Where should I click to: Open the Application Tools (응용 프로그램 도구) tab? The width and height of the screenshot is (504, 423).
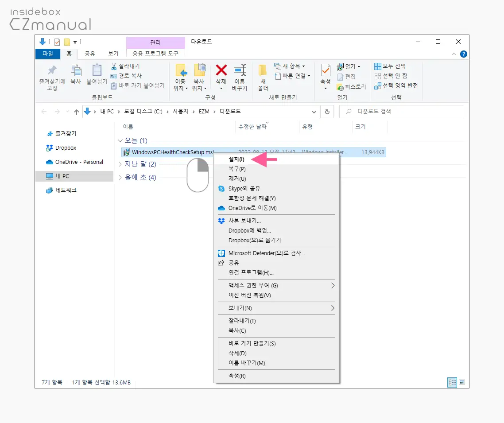click(155, 54)
